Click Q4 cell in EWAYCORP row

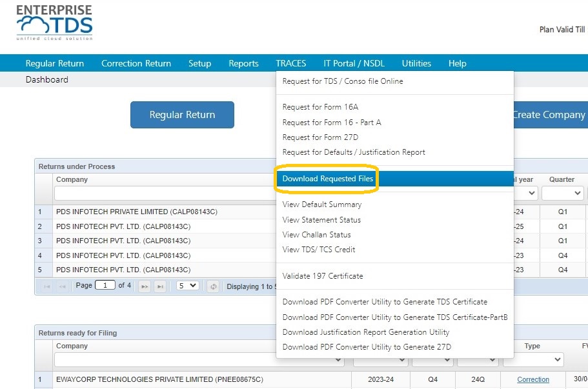coord(432,379)
